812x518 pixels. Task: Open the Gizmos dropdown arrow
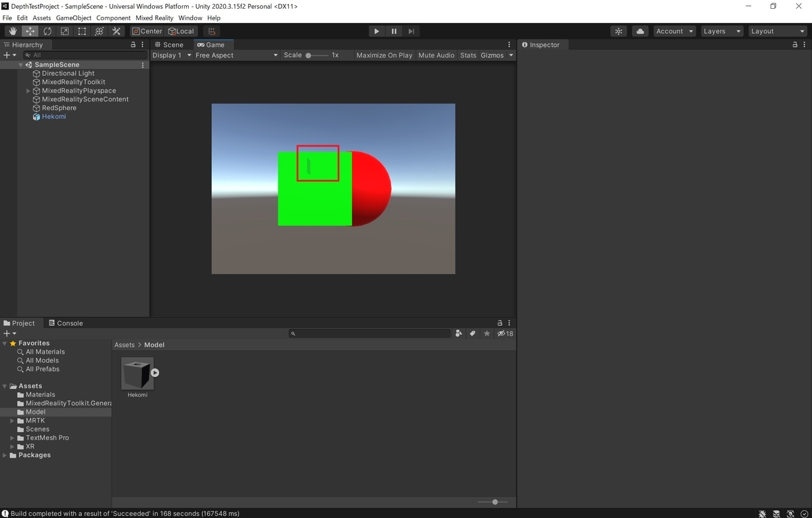[x=511, y=55]
